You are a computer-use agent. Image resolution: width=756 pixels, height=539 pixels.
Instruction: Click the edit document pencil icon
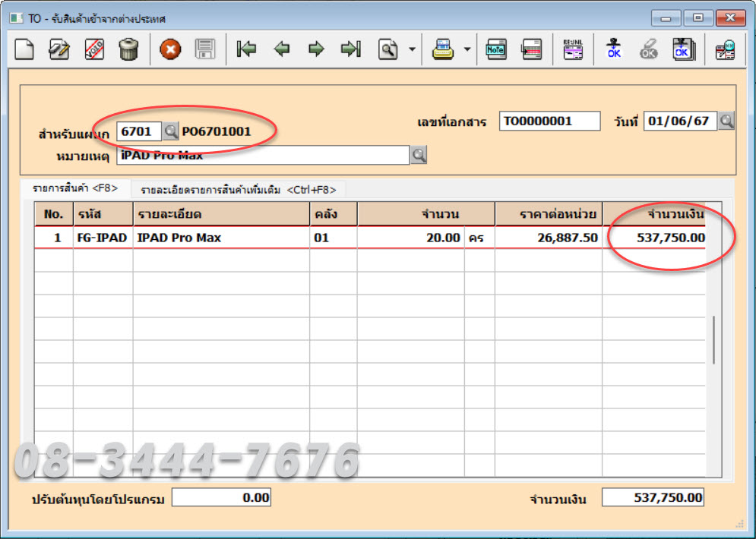(x=59, y=49)
